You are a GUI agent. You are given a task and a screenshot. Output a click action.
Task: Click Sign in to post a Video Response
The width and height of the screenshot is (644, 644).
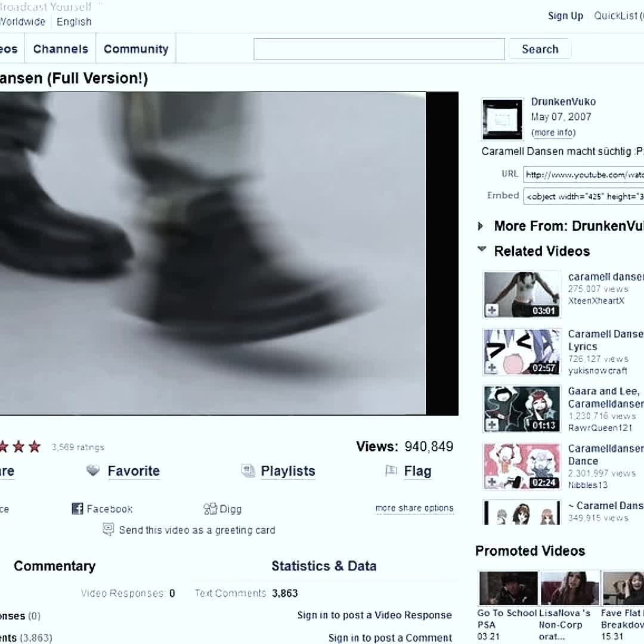tap(374, 615)
